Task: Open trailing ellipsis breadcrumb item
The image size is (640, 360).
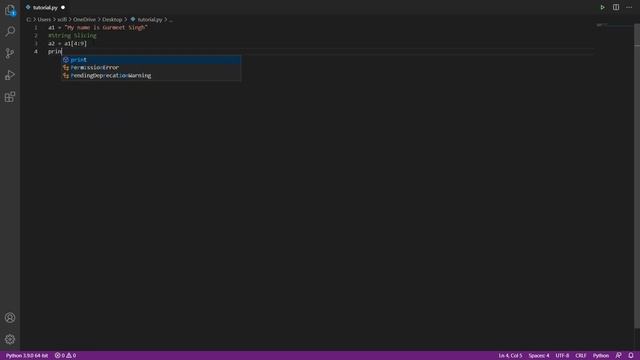Action: (x=171, y=20)
